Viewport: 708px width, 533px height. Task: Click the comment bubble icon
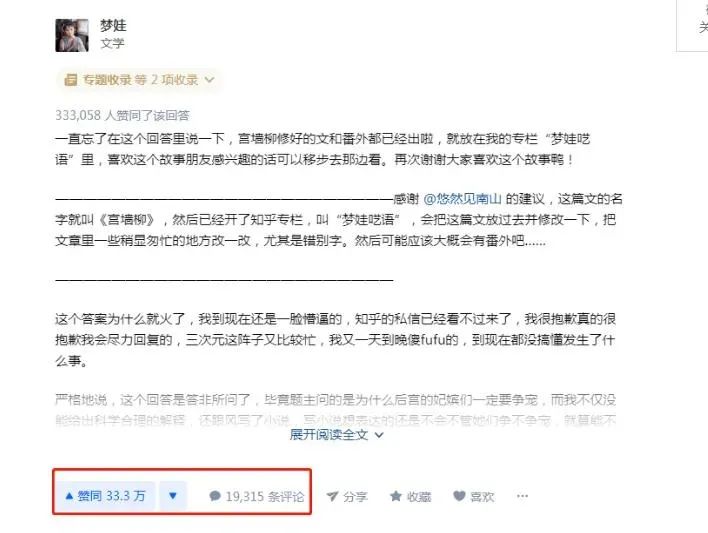point(215,496)
